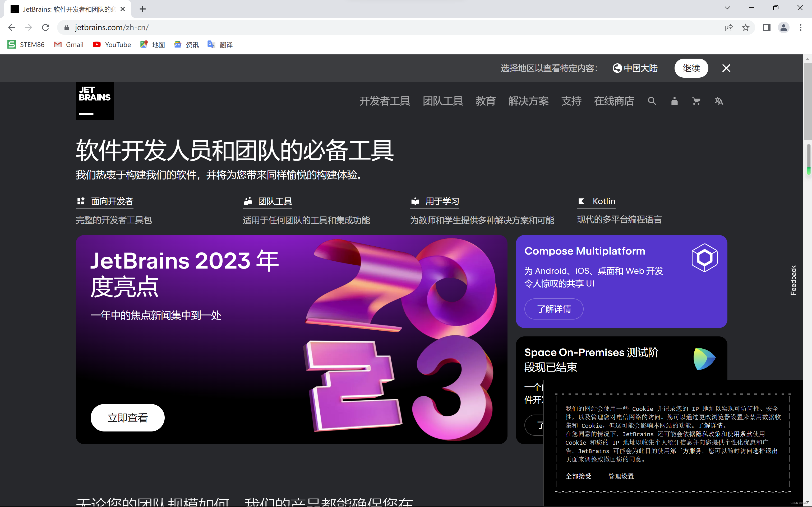The height and width of the screenshot is (507, 812).
Task: Open the 在线商店 menu item
Action: click(614, 101)
